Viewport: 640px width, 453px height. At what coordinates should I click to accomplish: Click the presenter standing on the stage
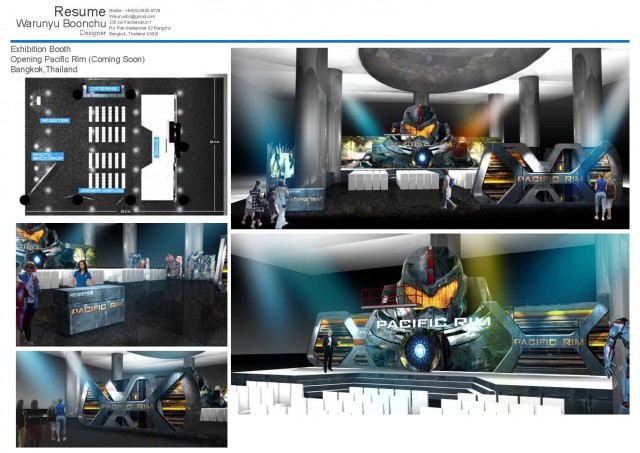(x=328, y=351)
